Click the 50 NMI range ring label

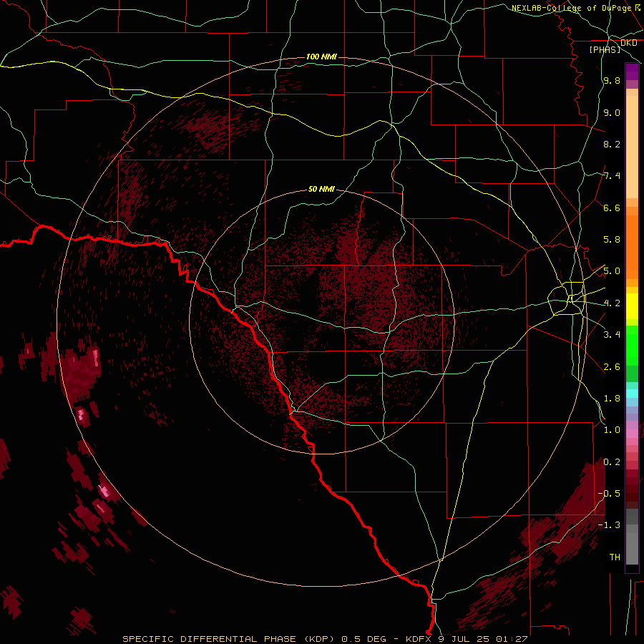click(321, 189)
